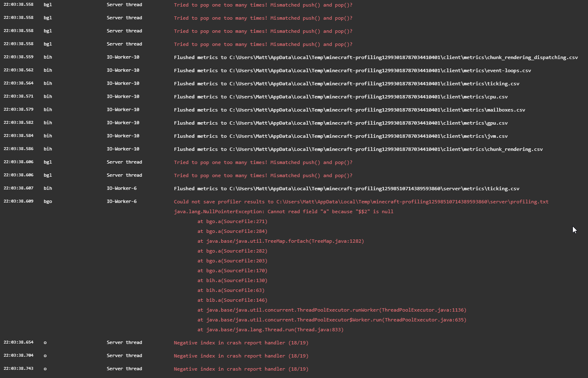Screen dimensions: 588x378
Task: Select the chunk_rendering.csv flushed metrics entry
Action: pos(358,149)
